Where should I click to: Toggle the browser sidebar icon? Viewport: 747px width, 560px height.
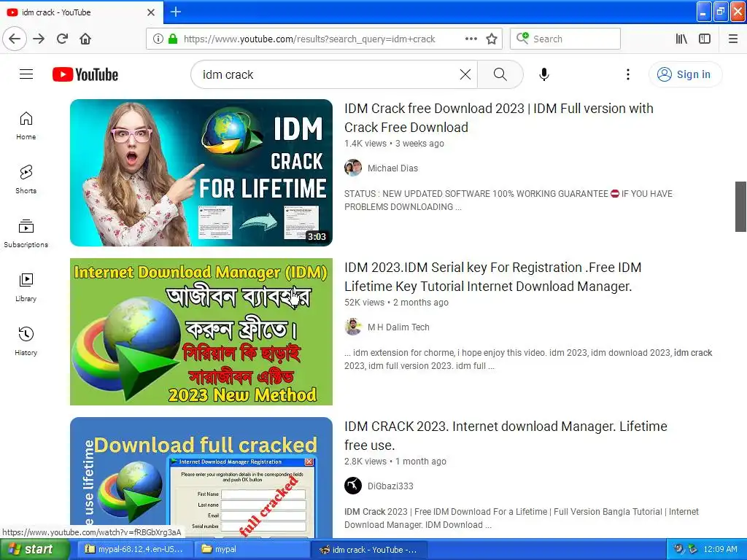[x=705, y=39]
